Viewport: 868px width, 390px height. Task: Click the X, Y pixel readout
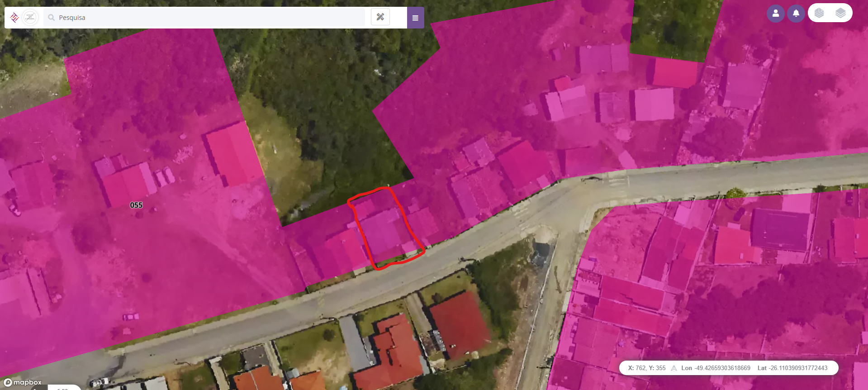pos(647,368)
